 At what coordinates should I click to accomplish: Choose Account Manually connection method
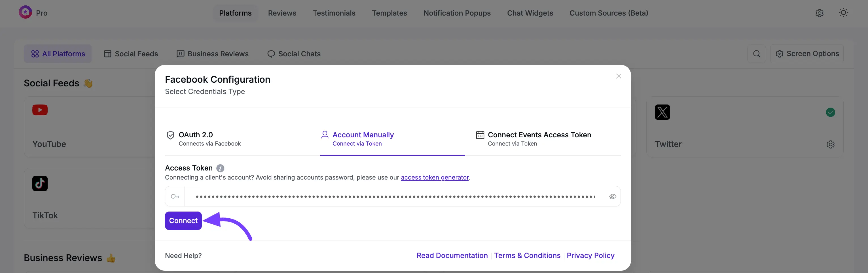pos(363,135)
